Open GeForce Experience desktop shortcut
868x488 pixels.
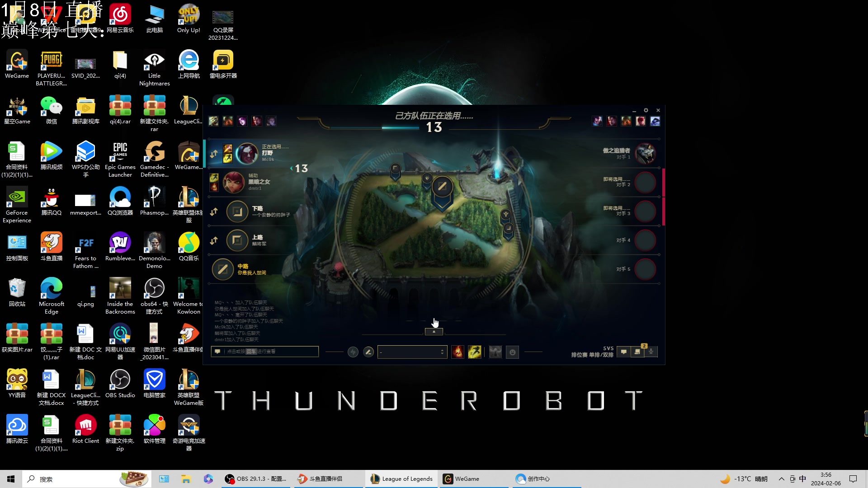click(x=17, y=205)
